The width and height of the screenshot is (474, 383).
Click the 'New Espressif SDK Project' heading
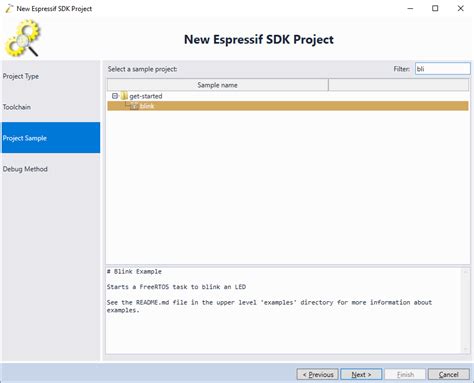259,39
